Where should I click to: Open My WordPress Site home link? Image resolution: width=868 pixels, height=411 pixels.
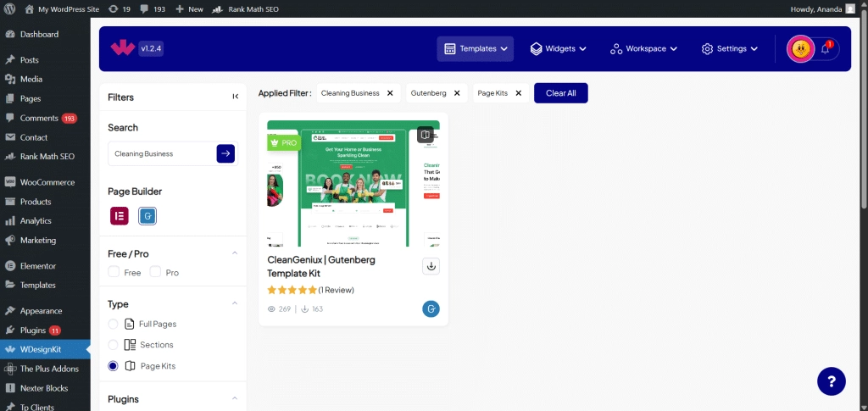[x=62, y=8]
